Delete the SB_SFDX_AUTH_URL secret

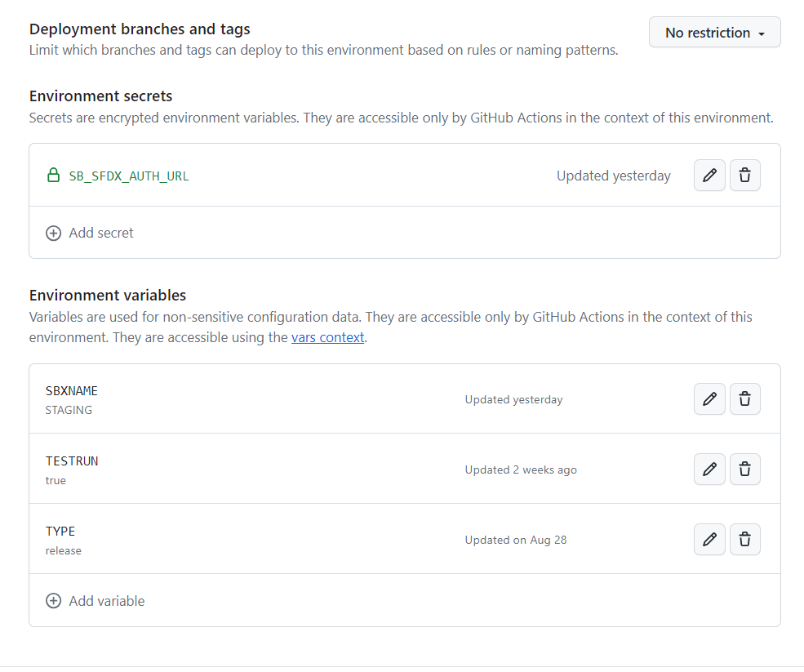744,176
